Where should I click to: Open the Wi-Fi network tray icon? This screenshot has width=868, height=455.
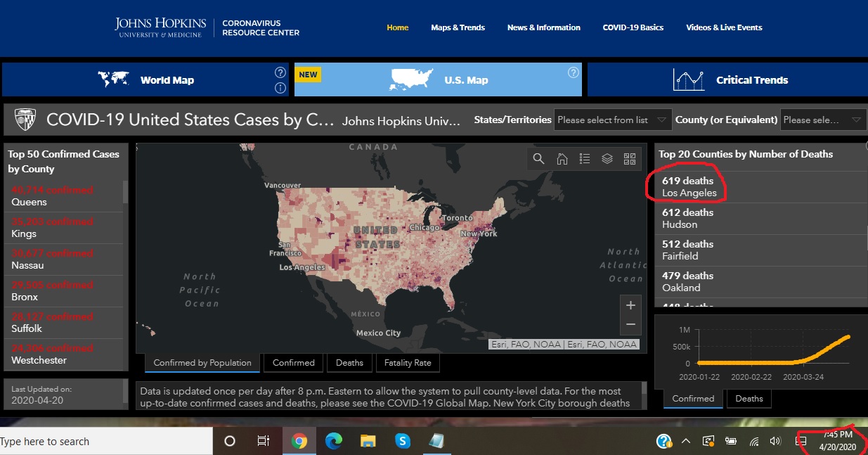[x=754, y=442]
